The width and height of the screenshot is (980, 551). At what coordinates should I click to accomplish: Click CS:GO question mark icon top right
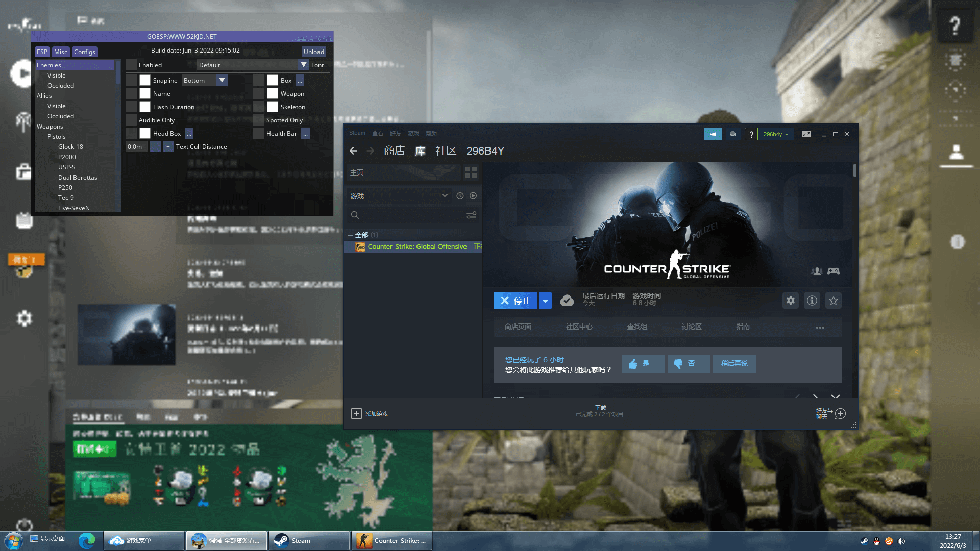955,26
